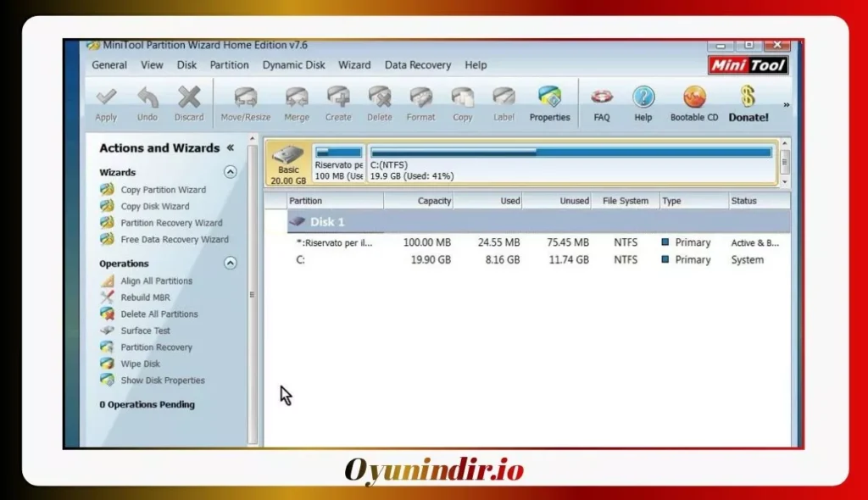
Task: Launch the Bootable CD tool
Action: pyautogui.click(x=694, y=104)
